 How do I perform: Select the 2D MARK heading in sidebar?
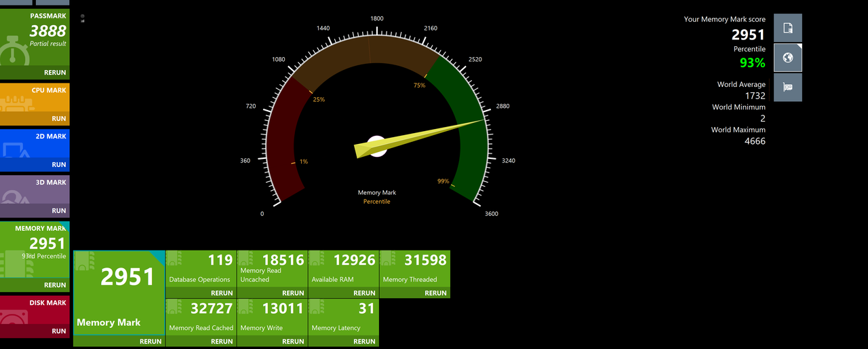pos(51,136)
